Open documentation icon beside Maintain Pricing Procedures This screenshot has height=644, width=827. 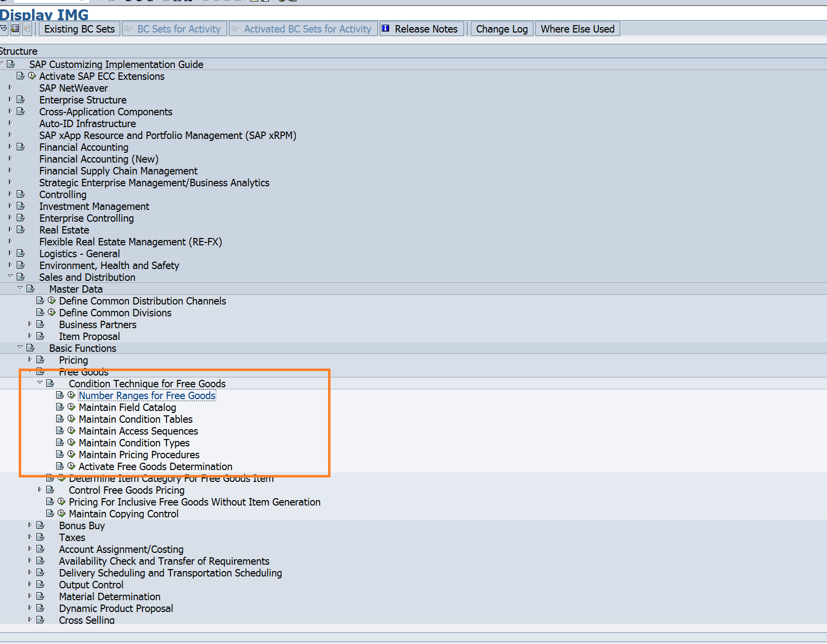pos(60,454)
